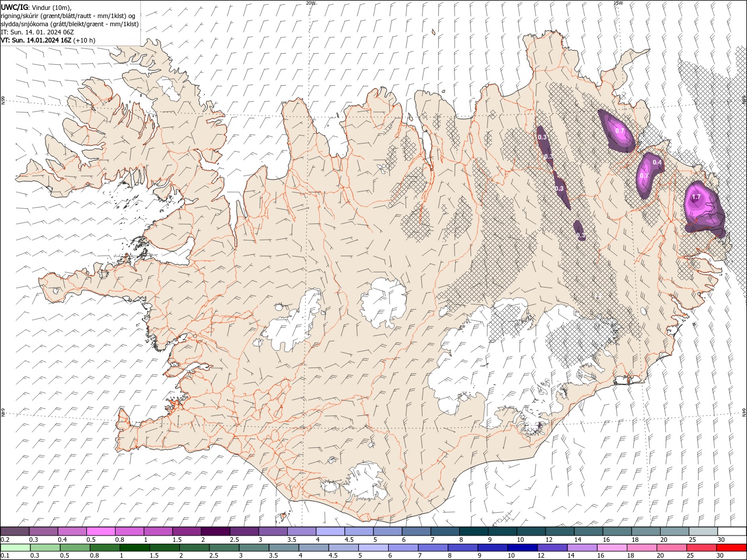
Task: Select the red-pink 25 swatch, lower legend
Action: pos(701,548)
